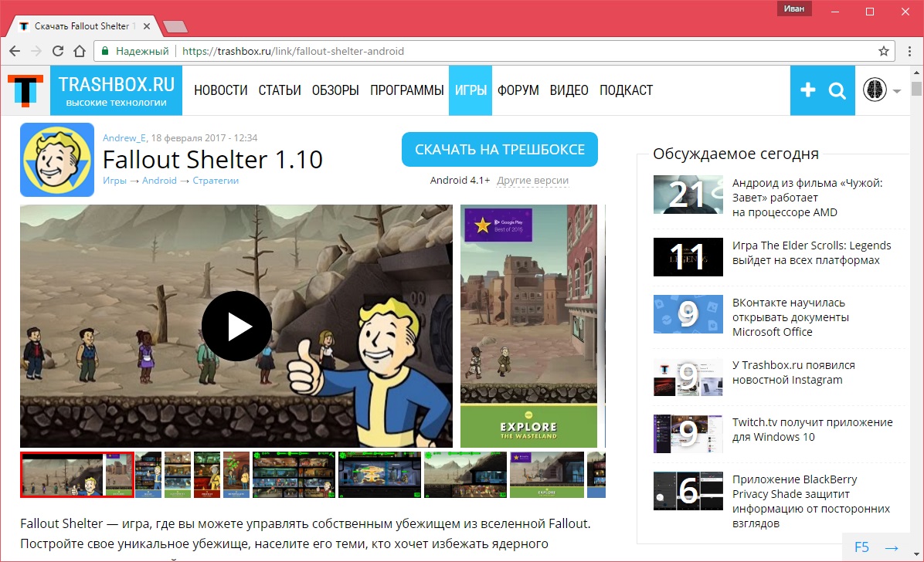Click the Игры breadcrumb link
The width and height of the screenshot is (924, 562).
coord(114,181)
